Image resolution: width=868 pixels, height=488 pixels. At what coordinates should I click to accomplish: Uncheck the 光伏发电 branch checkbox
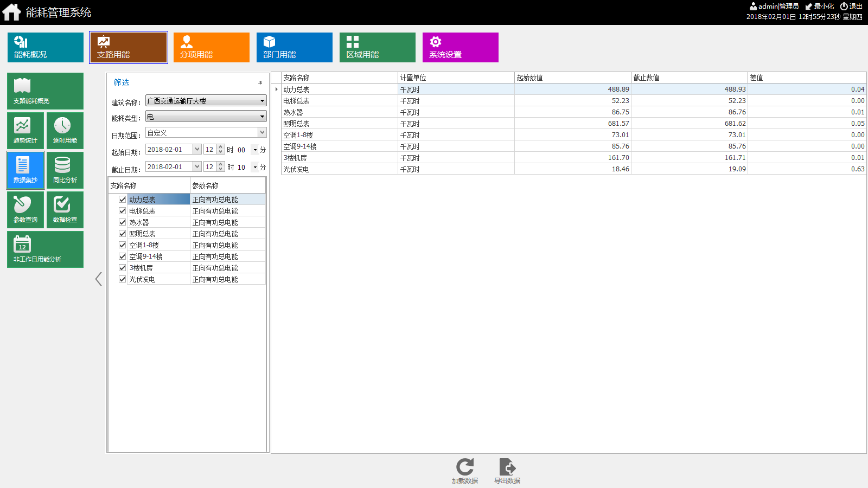click(x=122, y=279)
